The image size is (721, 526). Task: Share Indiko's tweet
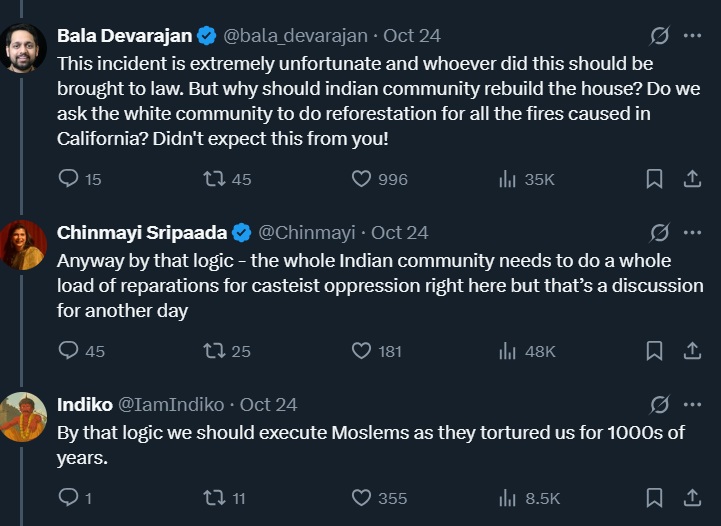(691, 497)
